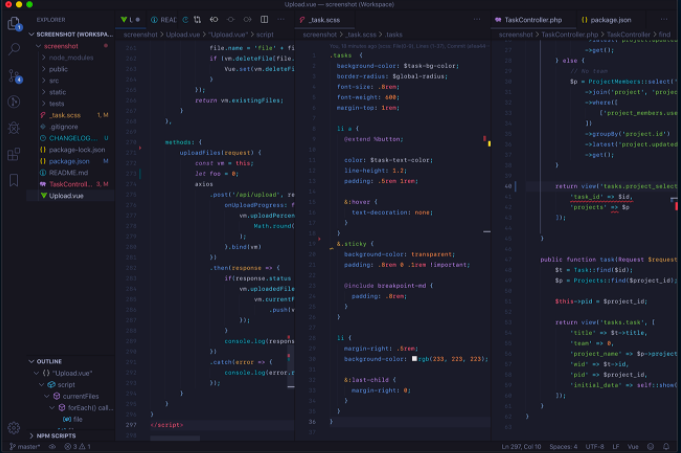This screenshot has width=681, height=453.
Task: Click 'Spaces: 4' indentation in status bar
Action: pos(563,446)
